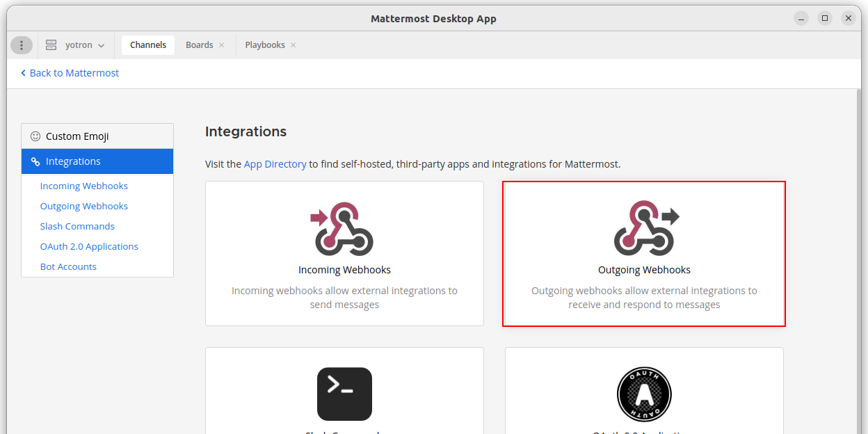Switch to the Playbooks tab
Image resolution: width=868 pixels, height=434 pixels.
click(265, 45)
